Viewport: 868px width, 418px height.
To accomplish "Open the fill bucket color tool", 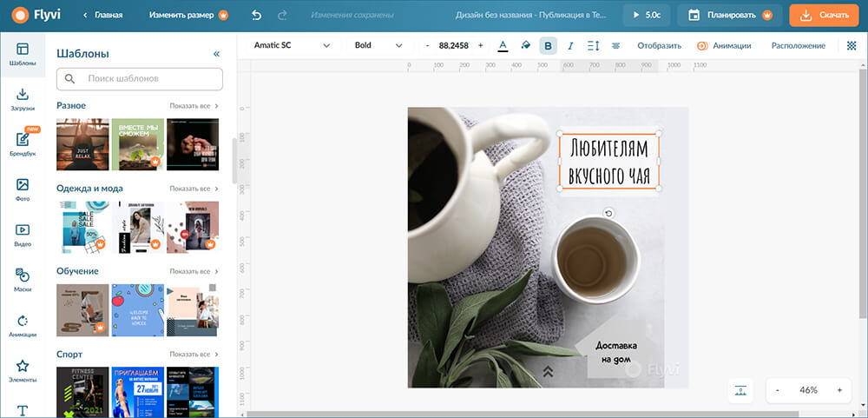I will pos(525,45).
